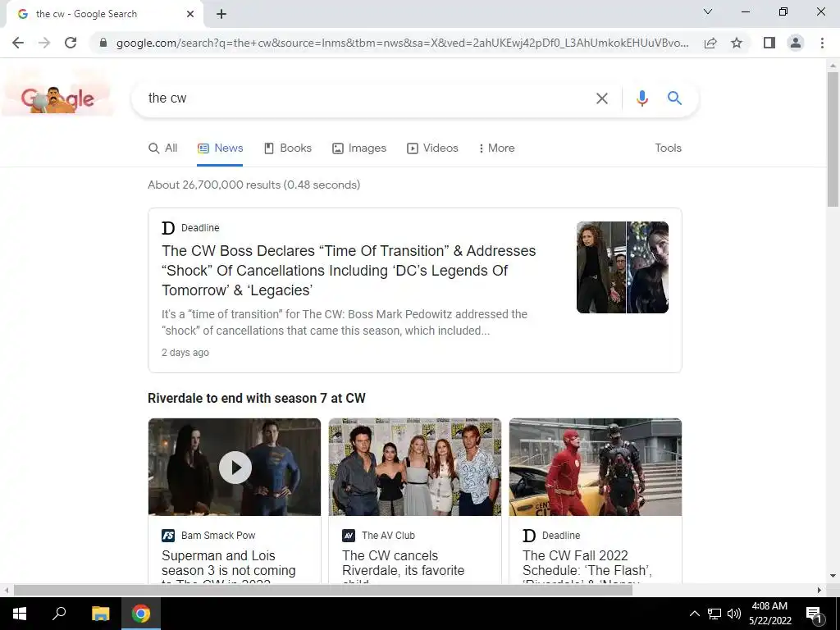The image size is (840, 630).
Task: Expand the More search options
Action: point(496,148)
